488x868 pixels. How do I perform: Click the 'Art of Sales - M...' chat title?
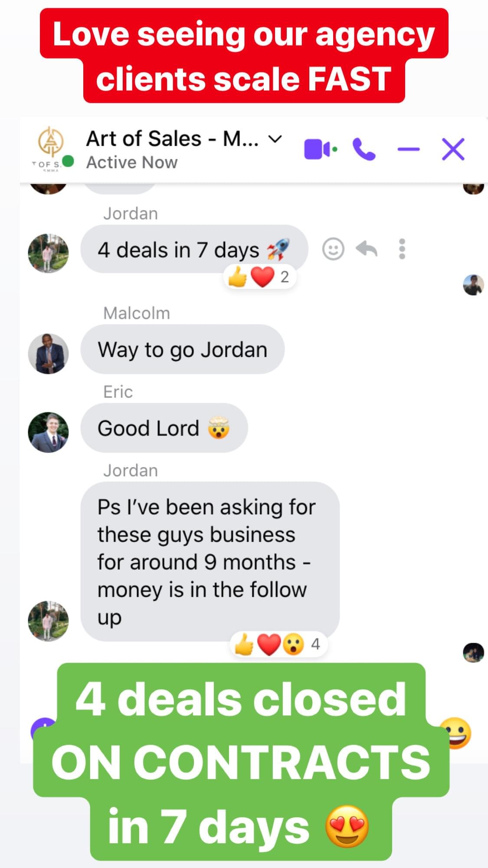pyautogui.click(x=172, y=139)
